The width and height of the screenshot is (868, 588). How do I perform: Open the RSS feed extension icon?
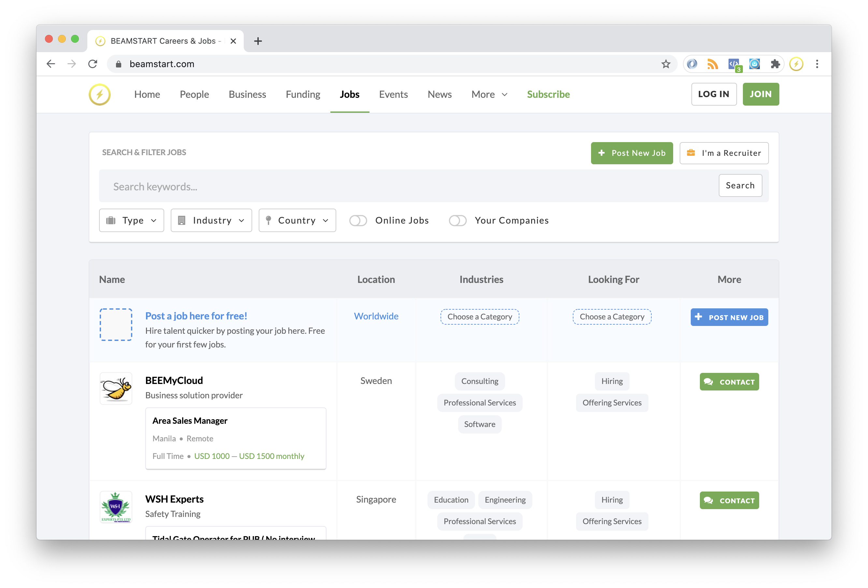coord(712,64)
